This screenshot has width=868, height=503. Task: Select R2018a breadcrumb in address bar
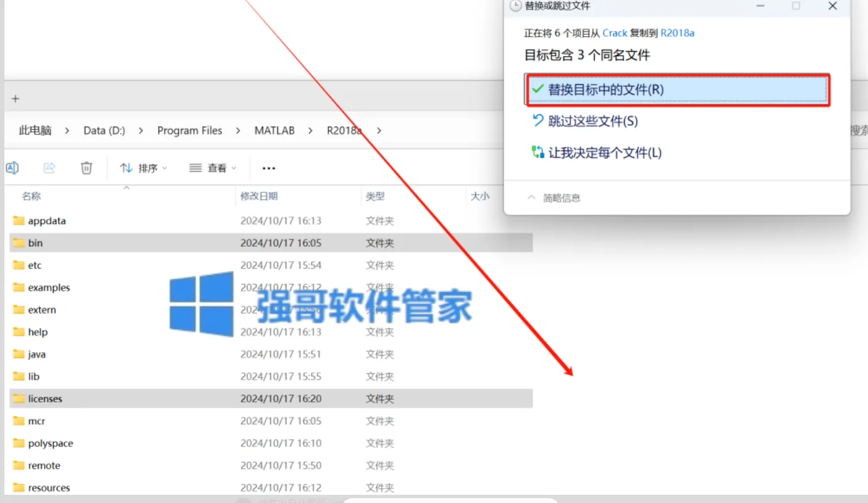344,130
